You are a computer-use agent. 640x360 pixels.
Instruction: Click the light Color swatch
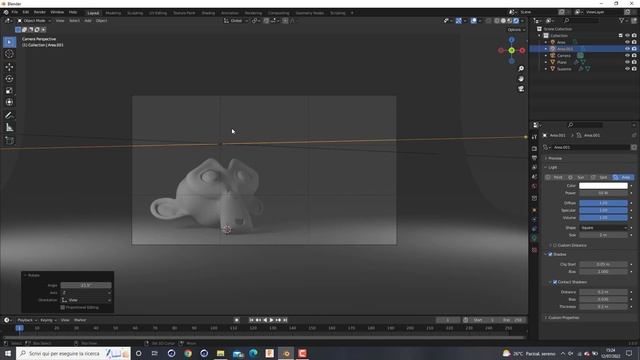pyautogui.click(x=603, y=186)
